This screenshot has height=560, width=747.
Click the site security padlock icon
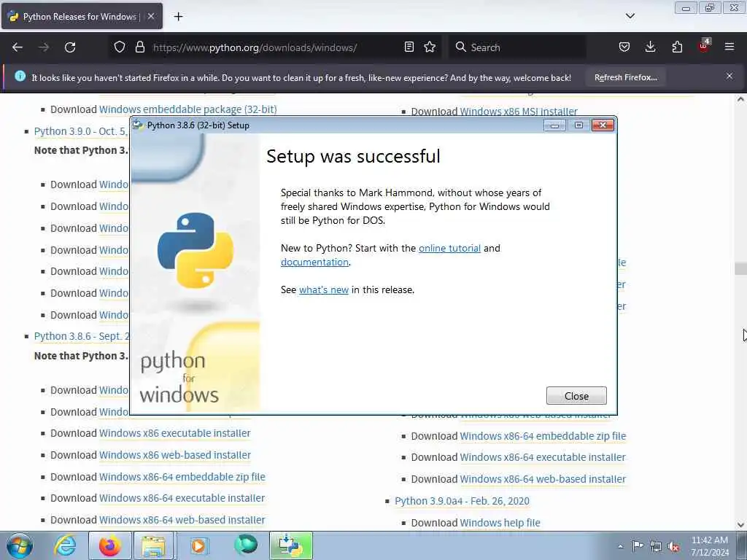tap(139, 47)
